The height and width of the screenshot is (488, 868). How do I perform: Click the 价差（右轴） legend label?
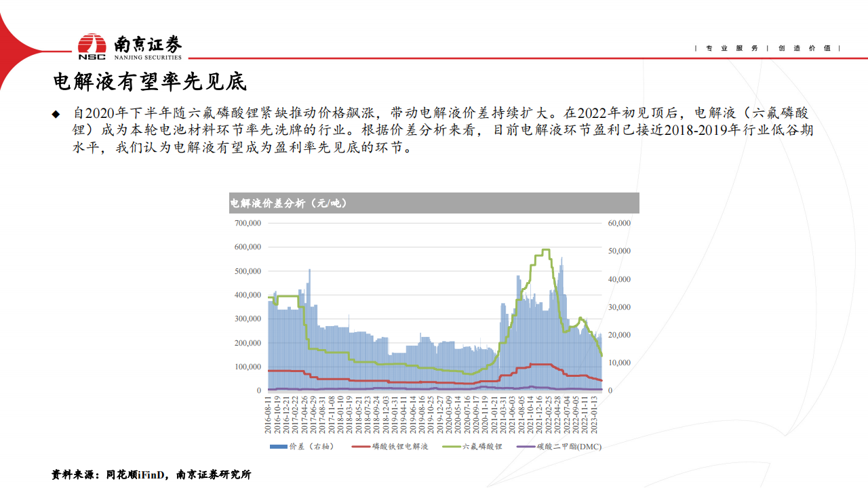311,447
